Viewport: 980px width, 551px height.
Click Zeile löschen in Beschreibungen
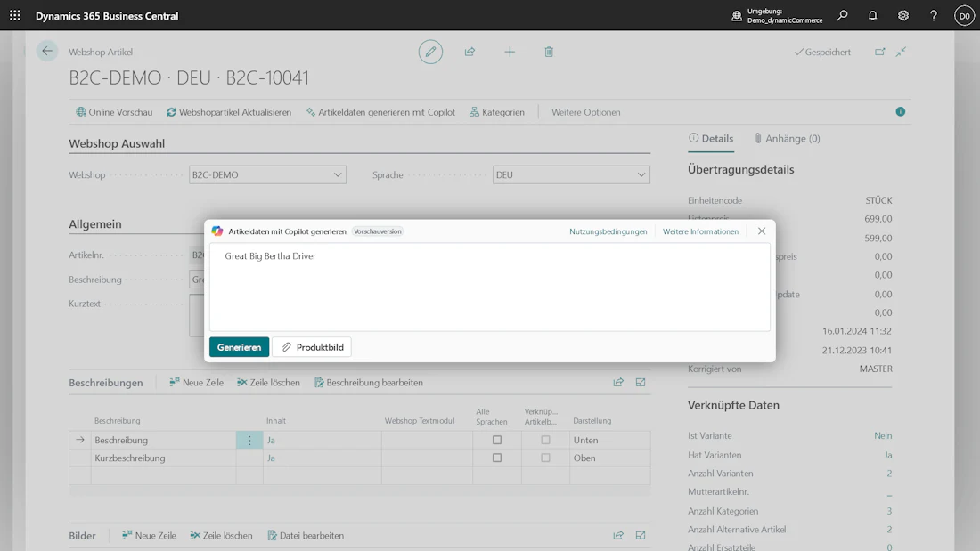click(268, 383)
